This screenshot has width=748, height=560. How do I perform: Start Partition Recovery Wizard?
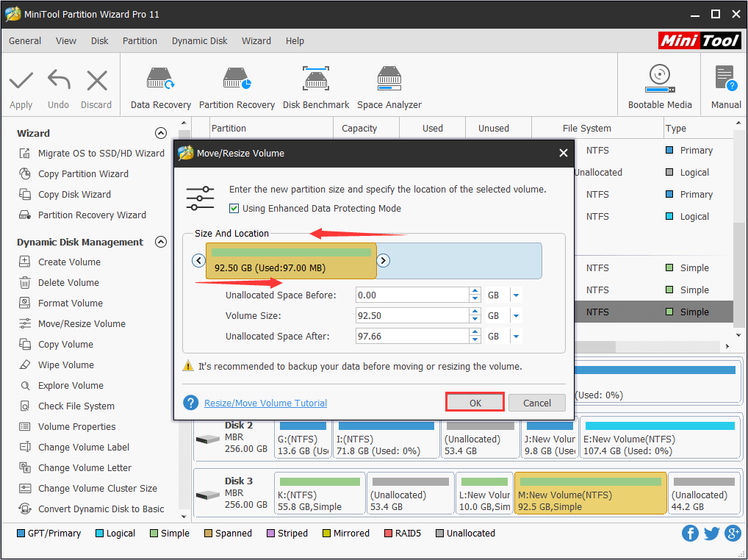pos(82,215)
